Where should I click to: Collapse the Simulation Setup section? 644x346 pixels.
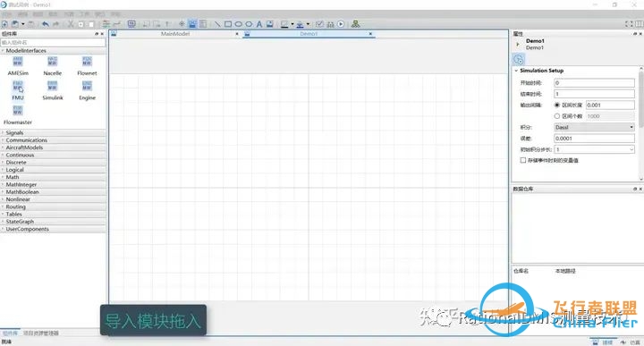[517, 71]
